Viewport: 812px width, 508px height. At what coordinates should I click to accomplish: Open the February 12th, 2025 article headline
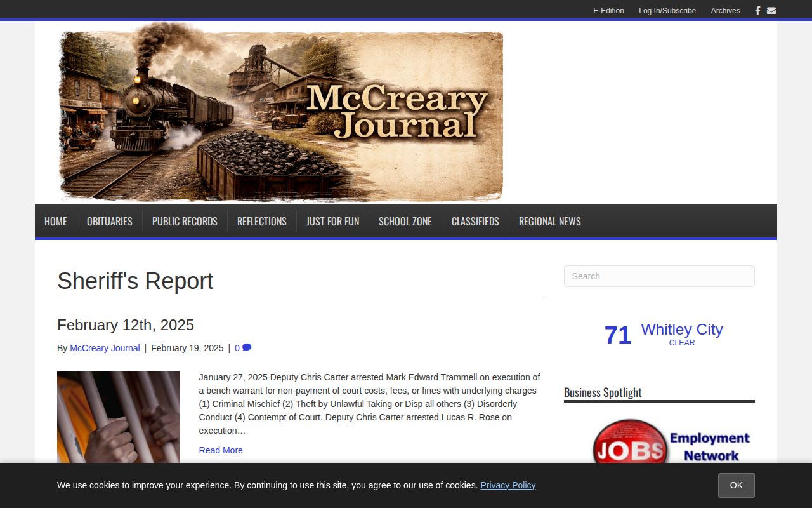point(126,325)
